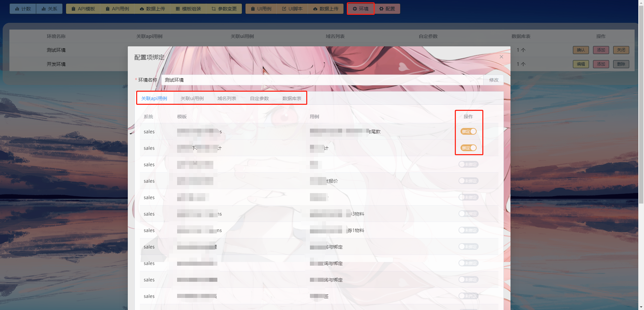The height and width of the screenshot is (310, 644).
Task: Click the 修改 button beside environment name
Action: (493, 80)
